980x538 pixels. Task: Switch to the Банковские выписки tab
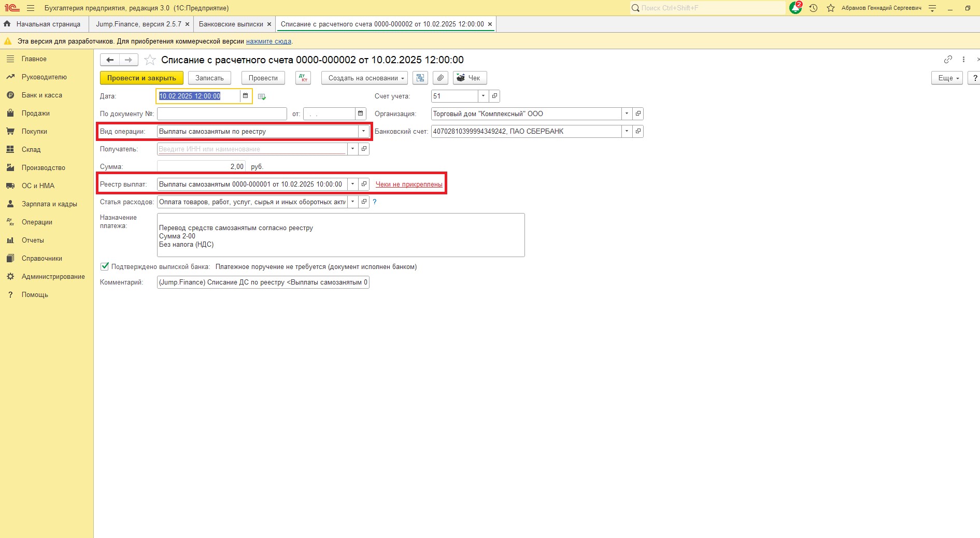pos(231,24)
